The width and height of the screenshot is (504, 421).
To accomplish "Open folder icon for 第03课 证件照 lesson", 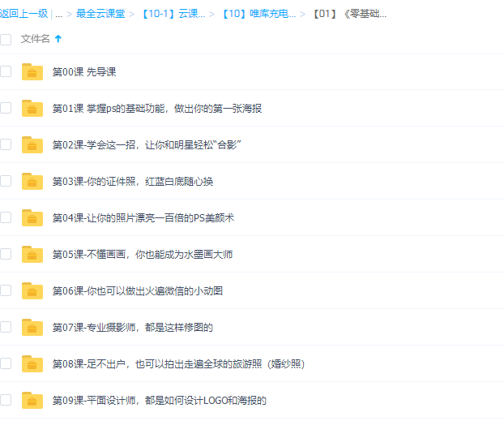I will (x=32, y=181).
